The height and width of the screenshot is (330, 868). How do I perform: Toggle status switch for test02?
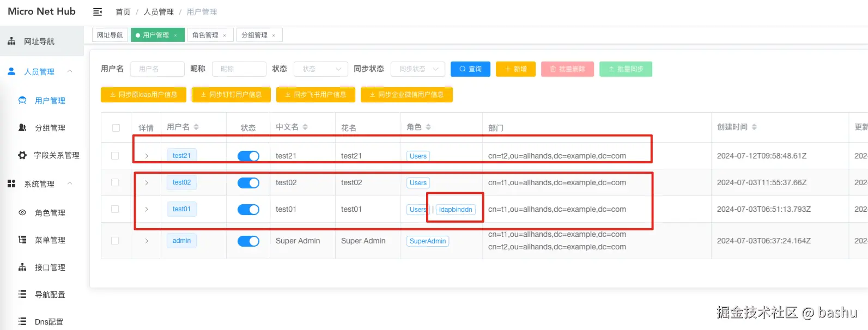tap(248, 183)
